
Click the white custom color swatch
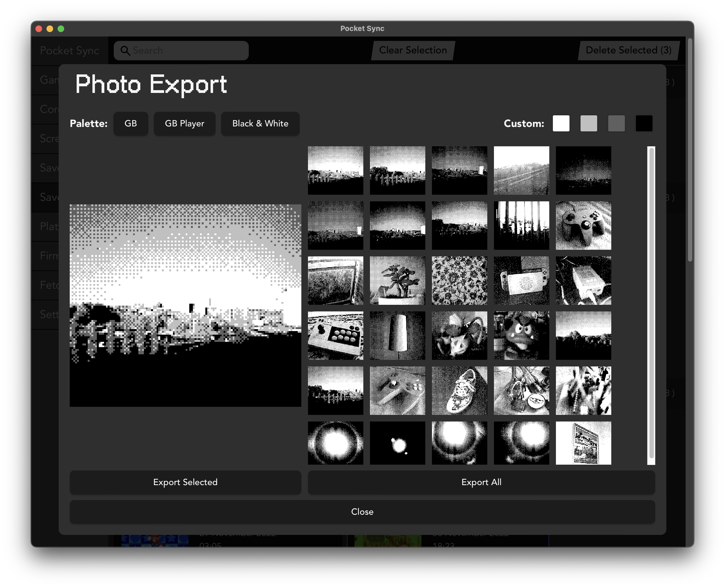click(x=561, y=124)
